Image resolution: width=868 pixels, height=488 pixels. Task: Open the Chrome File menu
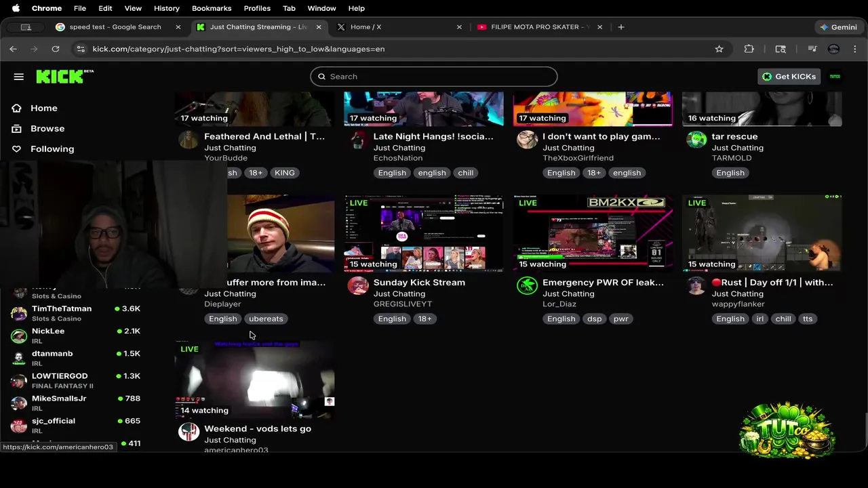79,8
